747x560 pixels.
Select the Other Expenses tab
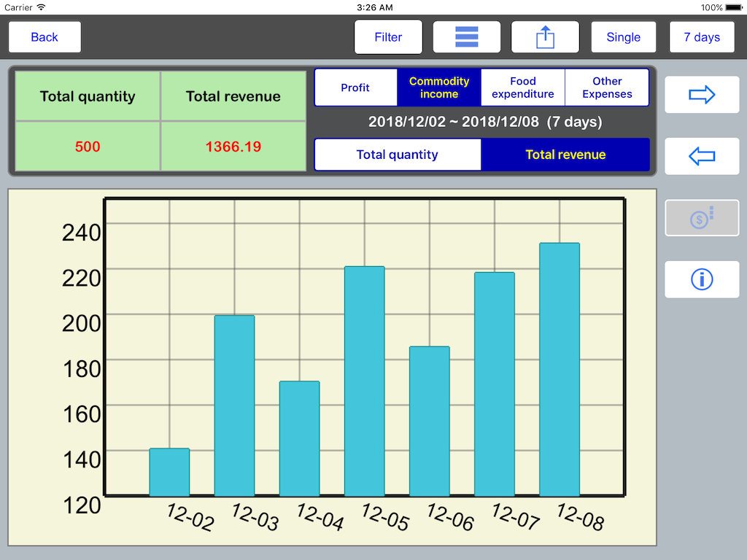pos(607,87)
